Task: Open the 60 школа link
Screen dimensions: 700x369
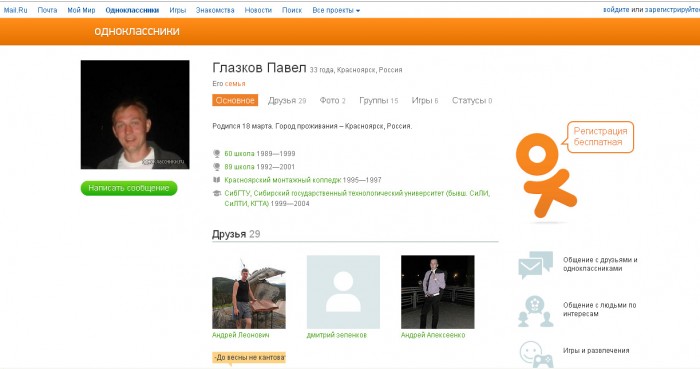Action: coord(239,153)
